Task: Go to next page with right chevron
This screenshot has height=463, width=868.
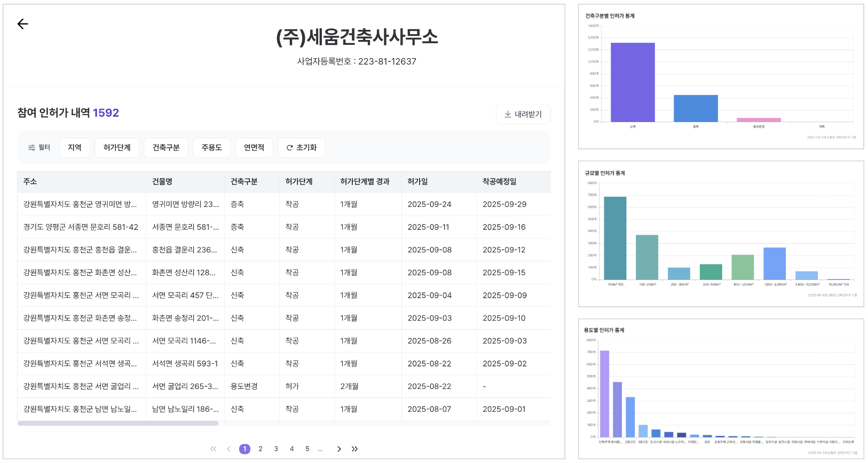Action: (x=339, y=449)
